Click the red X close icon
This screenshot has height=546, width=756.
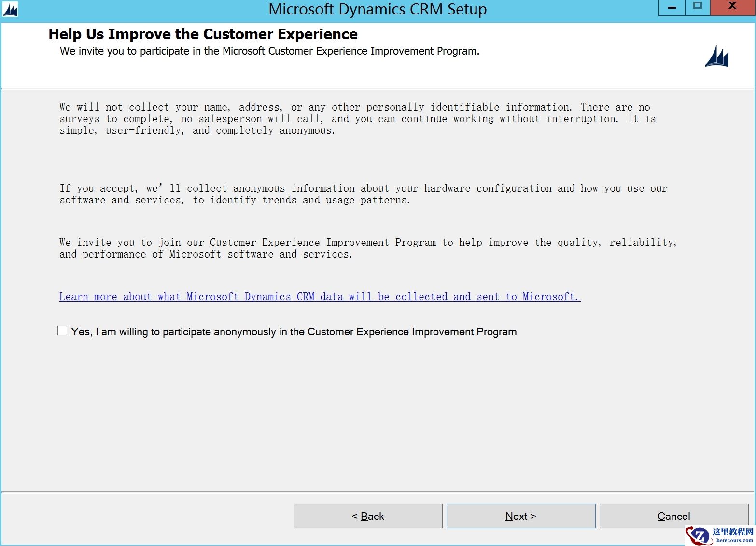(x=732, y=6)
